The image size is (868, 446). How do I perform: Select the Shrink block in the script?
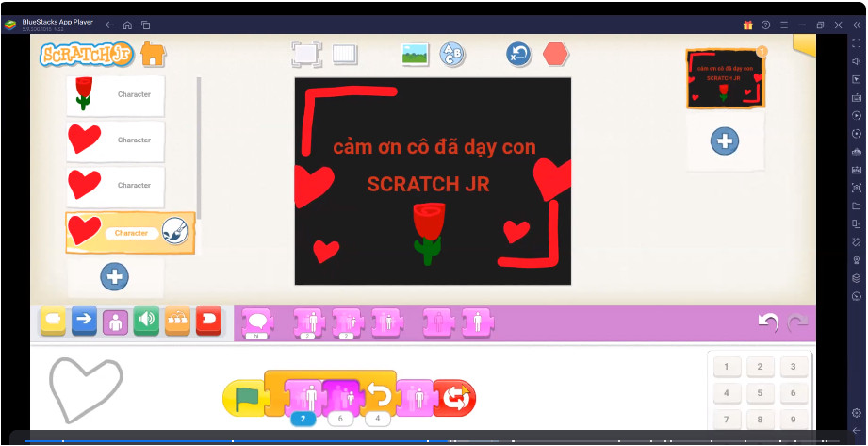point(341,396)
